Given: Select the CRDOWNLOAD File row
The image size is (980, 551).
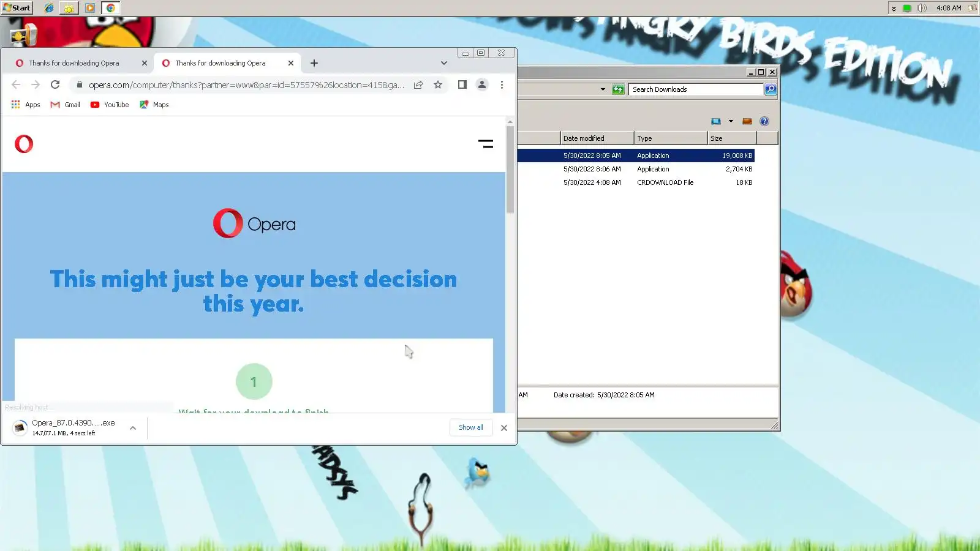Looking at the screenshot, I should (x=636, y=182).
